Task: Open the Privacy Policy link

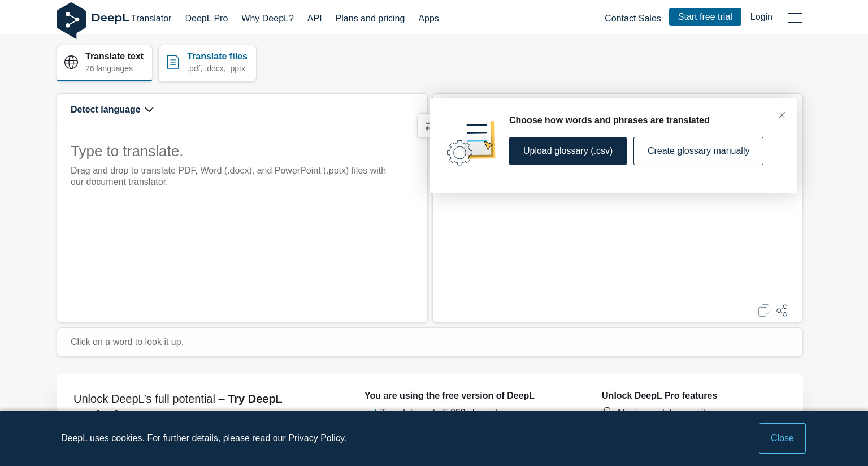Action: (x=316, y=438)
